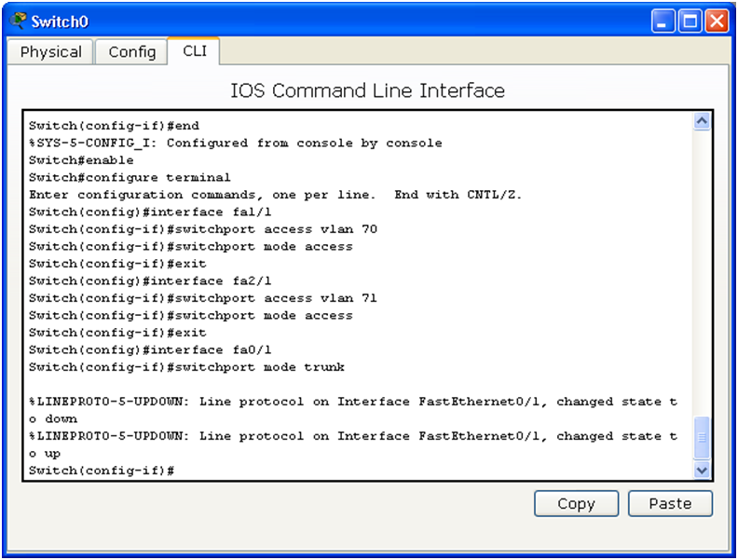Click the 'o up' line
This screenshot has height=560, width=738.
click(45, 454)
